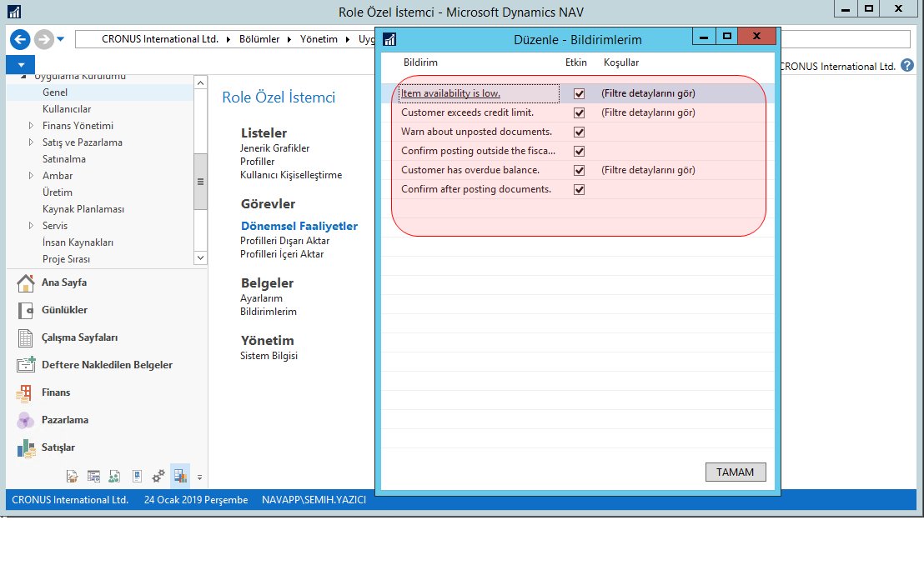Viewport: 924px width, 585px height.
Task: Select Satınalma in the tree
Action: (x=63, y=159)
